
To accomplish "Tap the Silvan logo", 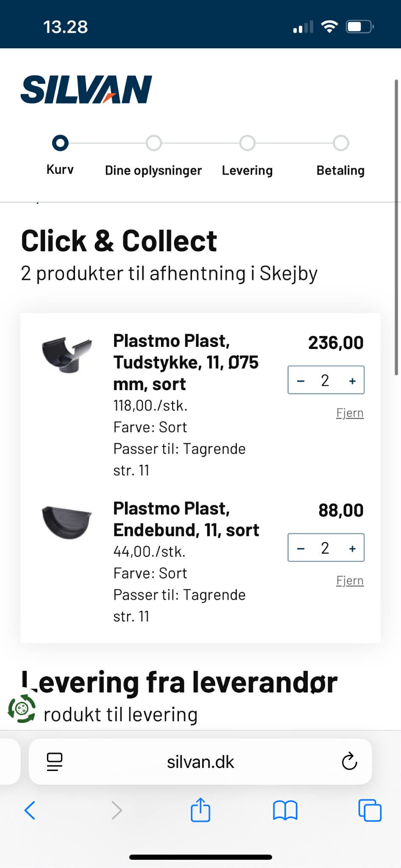I will pyautogui.click(x=86, y=89).
